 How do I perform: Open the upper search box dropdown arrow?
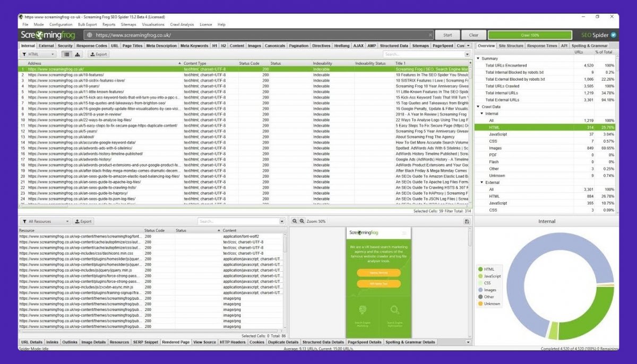click(467, 54)
